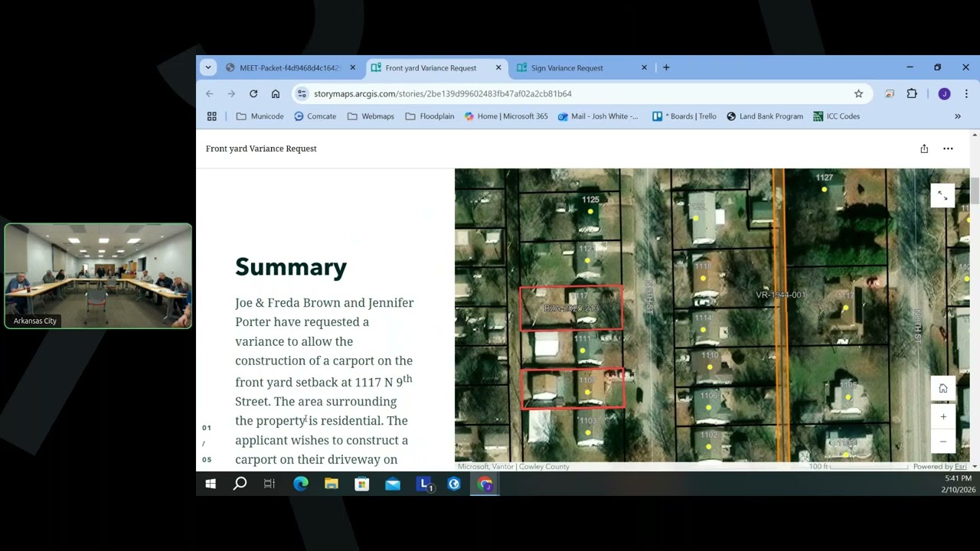Open Home | Microsoft 365 bookmark

coord(506,116)
